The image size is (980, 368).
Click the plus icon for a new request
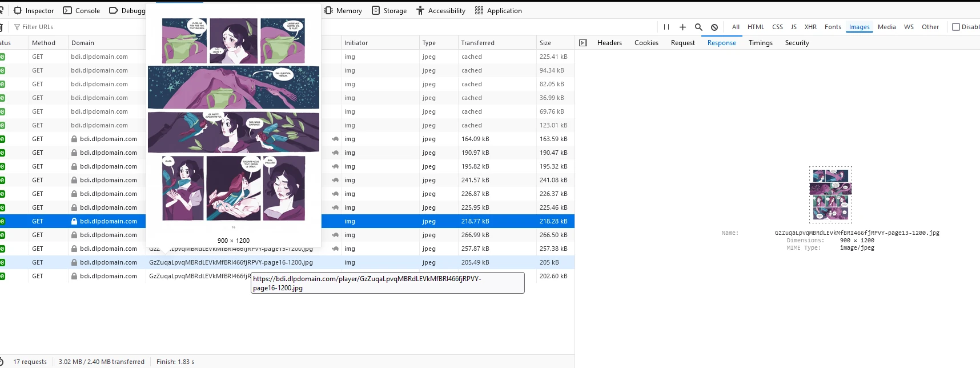682,27
